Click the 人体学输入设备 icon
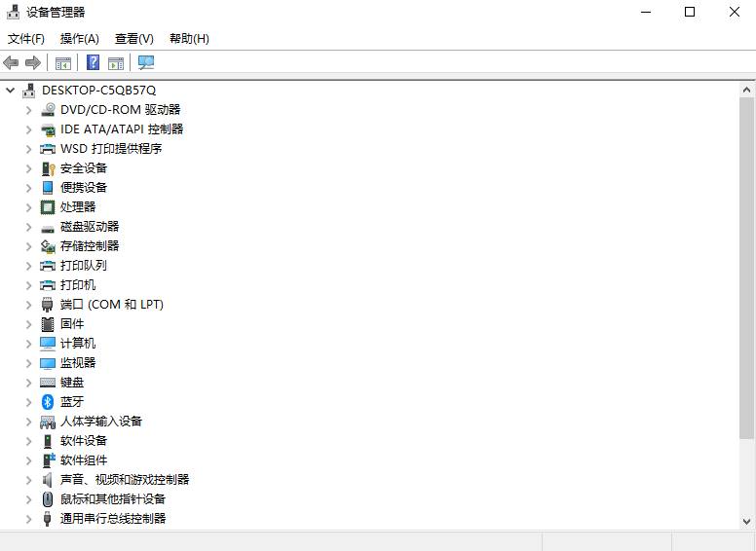Screen dimensions: 756x551 (x=48, y=422)
